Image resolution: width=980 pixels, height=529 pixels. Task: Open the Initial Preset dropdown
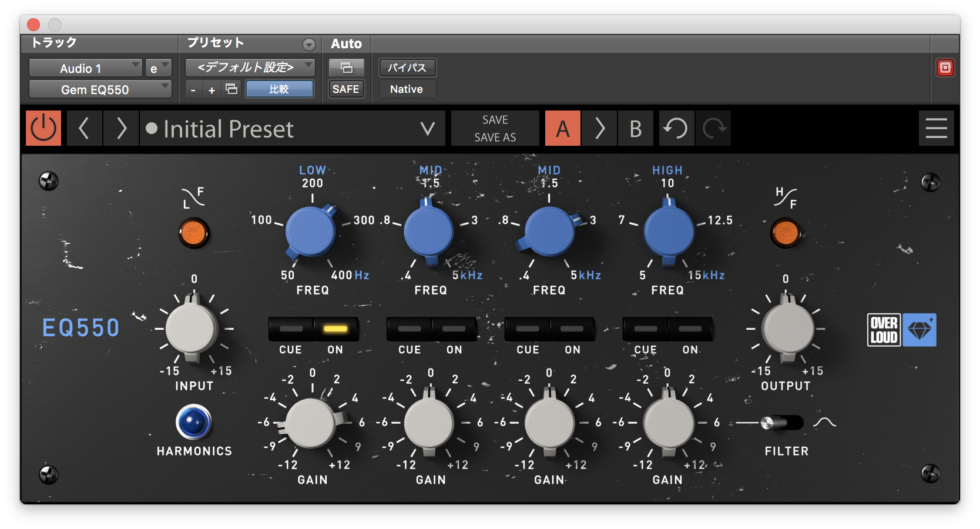pos(427,129)
